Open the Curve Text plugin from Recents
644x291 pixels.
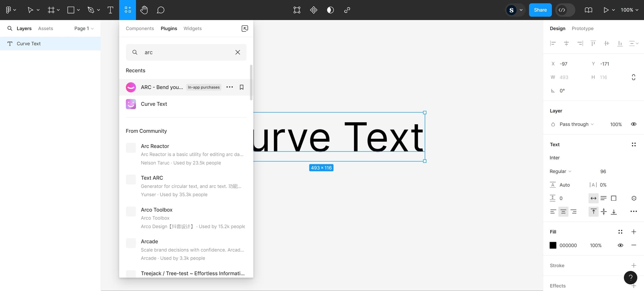tap(154, 104)
